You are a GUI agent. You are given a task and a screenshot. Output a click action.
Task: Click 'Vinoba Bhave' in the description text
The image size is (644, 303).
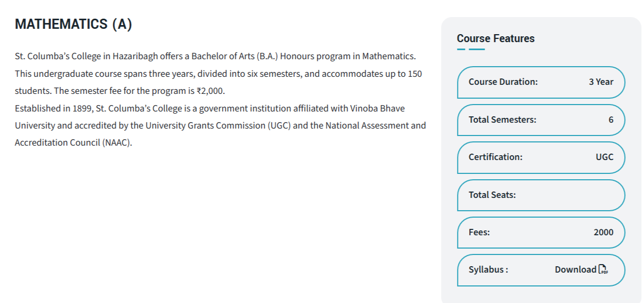(377, 108)
